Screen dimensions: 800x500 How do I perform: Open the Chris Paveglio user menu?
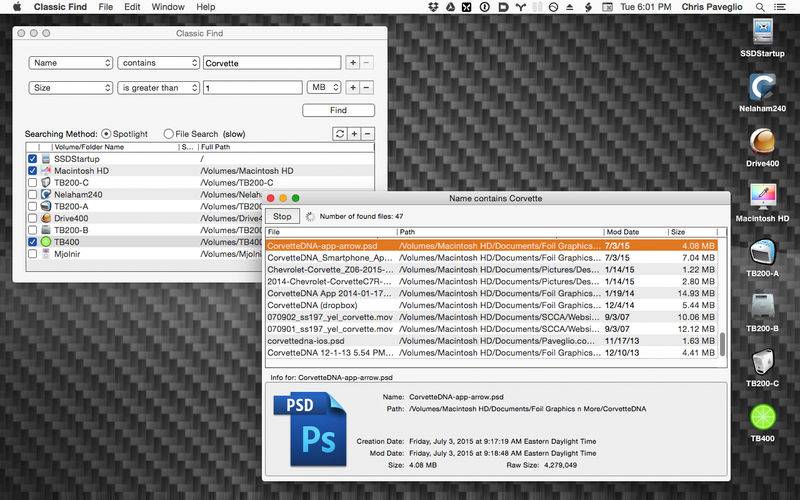pos(712,7)
